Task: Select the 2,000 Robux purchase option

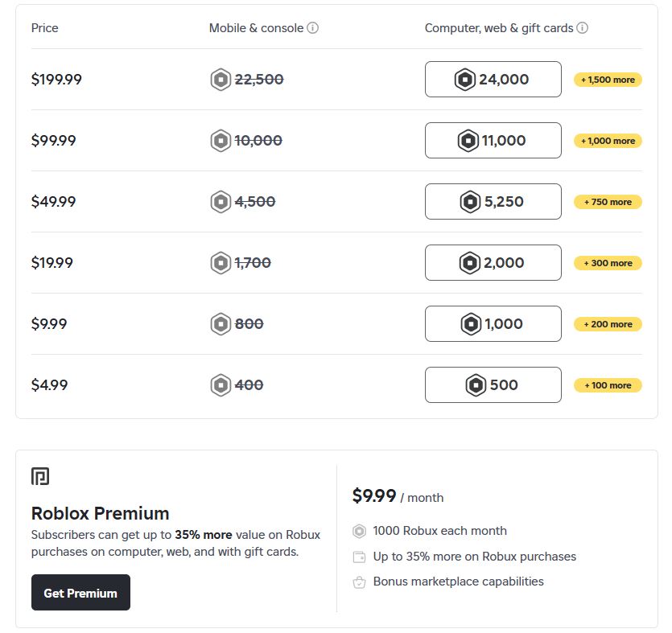Action: click(493, 262)
